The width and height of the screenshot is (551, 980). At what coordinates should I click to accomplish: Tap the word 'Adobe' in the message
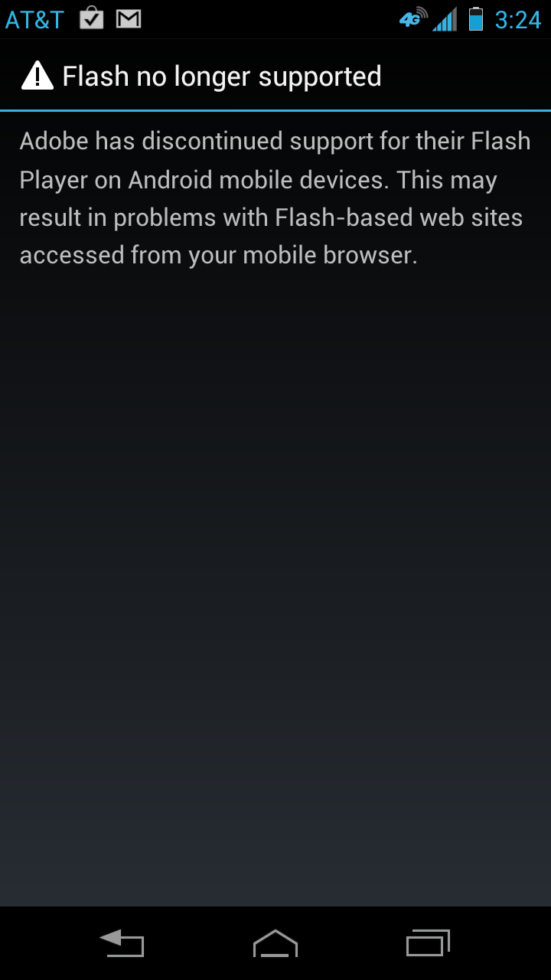point(54,141)
